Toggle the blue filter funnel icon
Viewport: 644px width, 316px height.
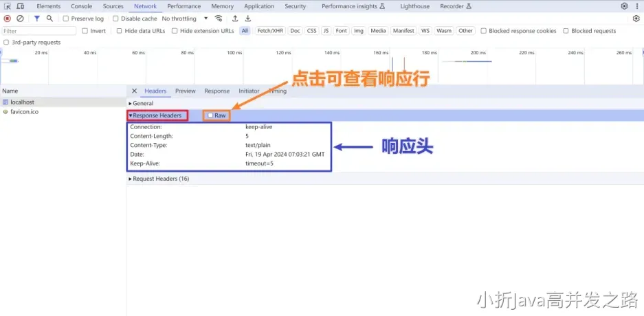[x=37, y=19]
